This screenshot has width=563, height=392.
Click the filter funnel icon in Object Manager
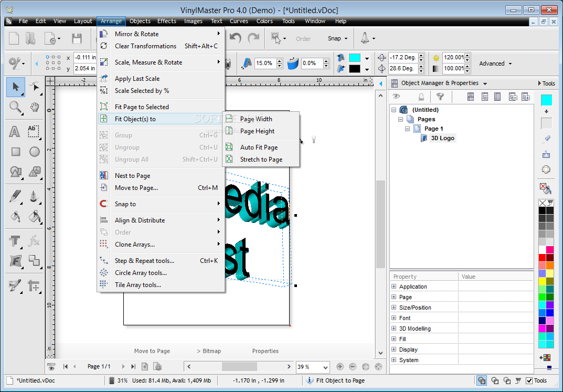coord(440,96)
